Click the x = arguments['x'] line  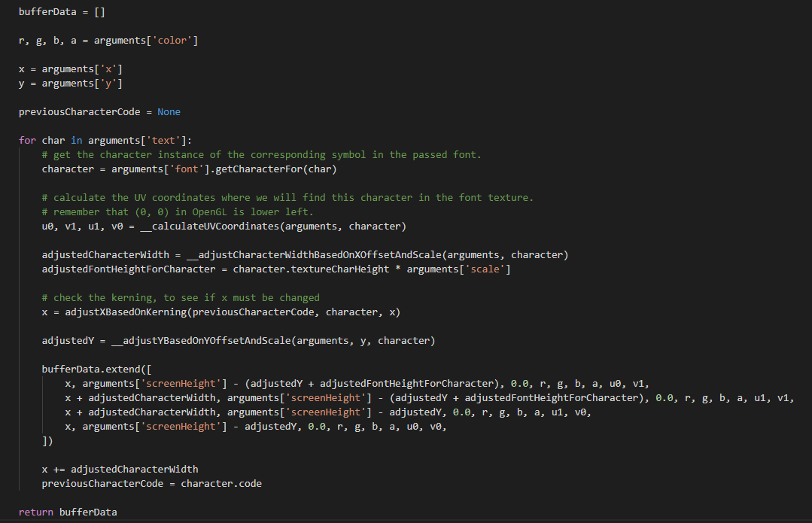[x=71, y=69]
